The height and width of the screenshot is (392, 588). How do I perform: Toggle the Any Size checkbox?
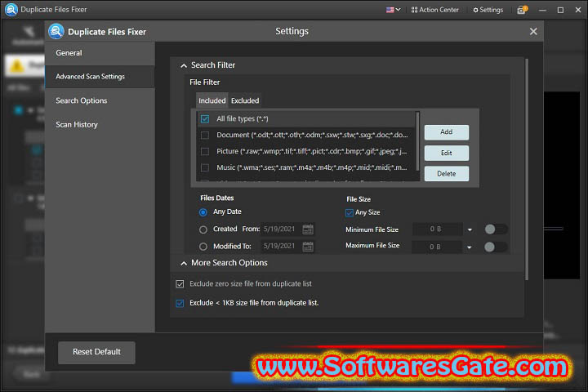pyautogui.click(x=350, y=212)
